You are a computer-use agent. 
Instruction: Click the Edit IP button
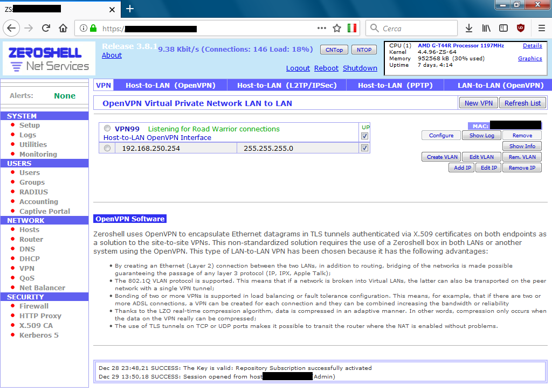pyautogui.click(x=489, y=167)
